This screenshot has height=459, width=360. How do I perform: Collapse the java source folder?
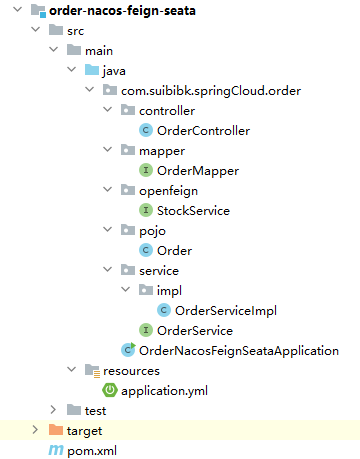click(71, 69)
